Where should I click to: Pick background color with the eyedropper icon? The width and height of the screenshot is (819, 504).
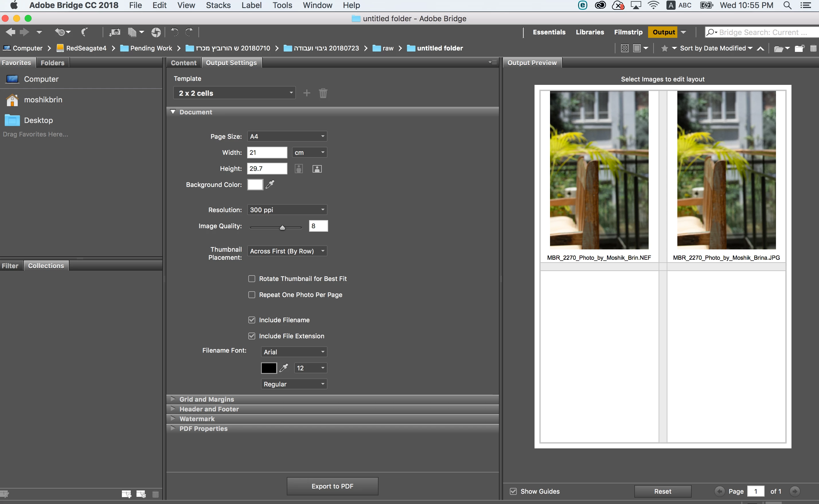[x=270, y=184]
